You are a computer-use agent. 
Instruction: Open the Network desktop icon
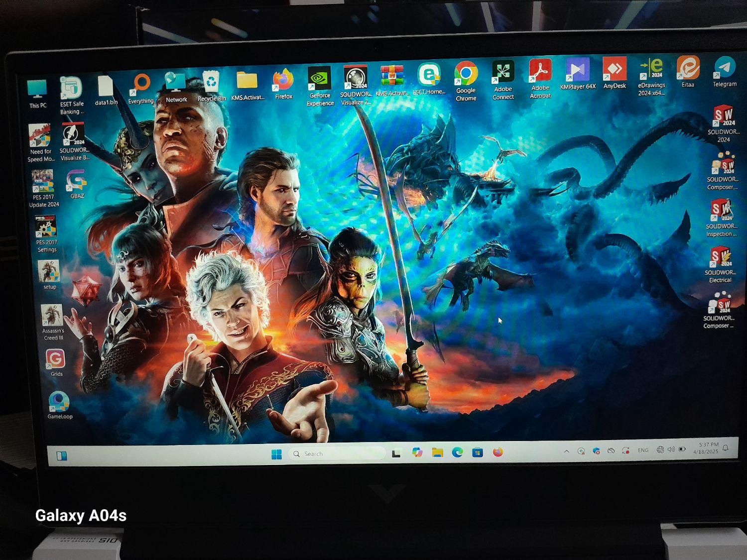pos(176,88)
